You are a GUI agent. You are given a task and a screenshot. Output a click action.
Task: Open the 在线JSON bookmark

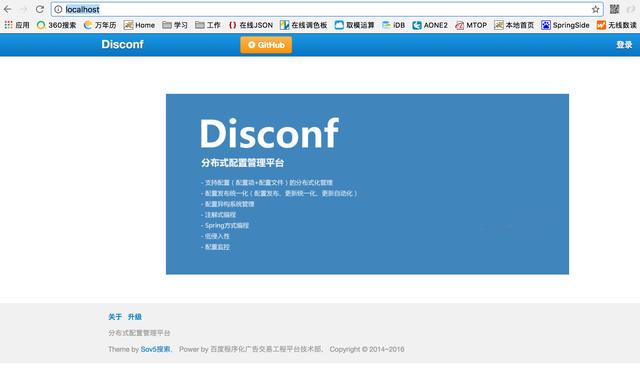tap(251, 25)
